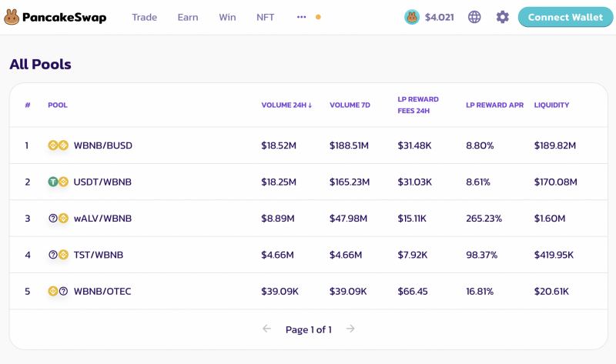Click the Connect Wallet button
Viewport: 616px width, 364px height.
coord(565,17)
